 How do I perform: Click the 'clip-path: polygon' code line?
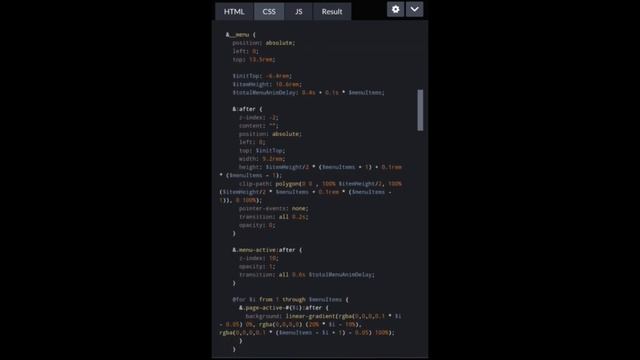point(320,184)
